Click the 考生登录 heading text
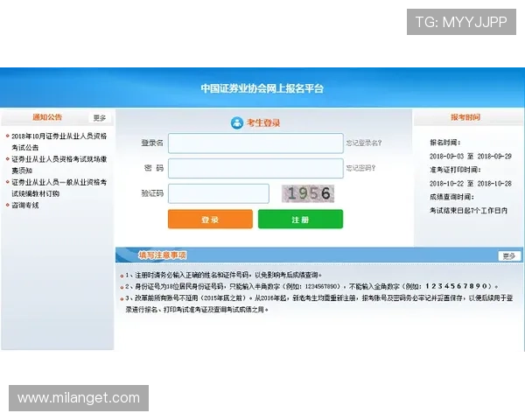Image resolution: width=525 pixels, height=420 pixels. pos(263,122)
